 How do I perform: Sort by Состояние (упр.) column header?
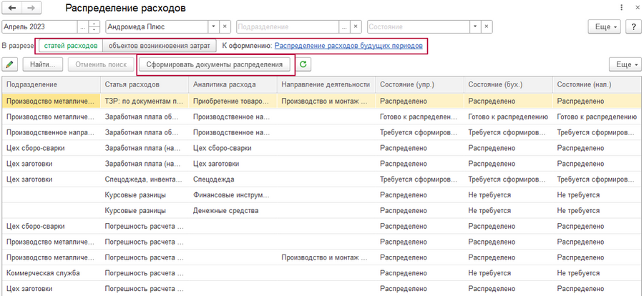(420, 84)
